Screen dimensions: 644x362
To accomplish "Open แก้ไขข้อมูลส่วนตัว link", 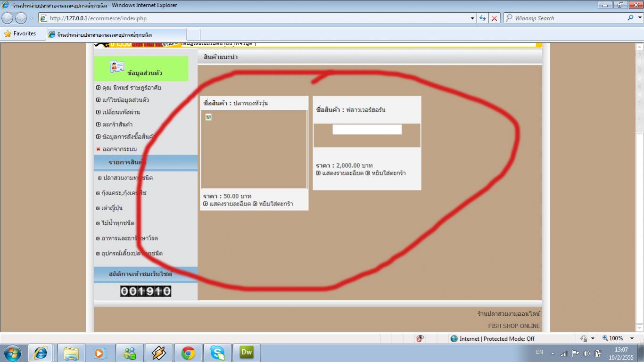I will click(126, 100).
